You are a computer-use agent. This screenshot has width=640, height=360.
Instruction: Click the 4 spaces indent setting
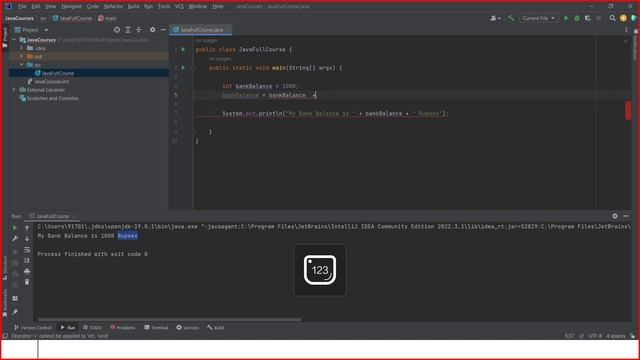(x=616, y=336)
